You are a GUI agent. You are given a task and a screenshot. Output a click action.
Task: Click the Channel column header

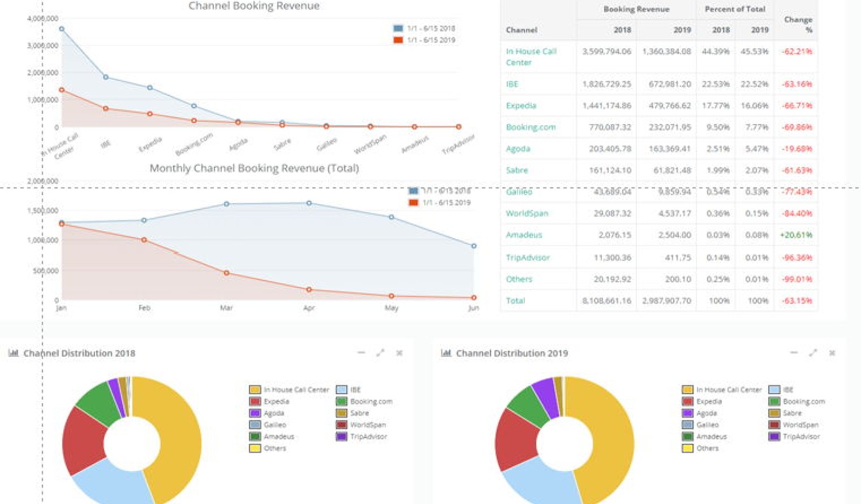pos(521,30)
